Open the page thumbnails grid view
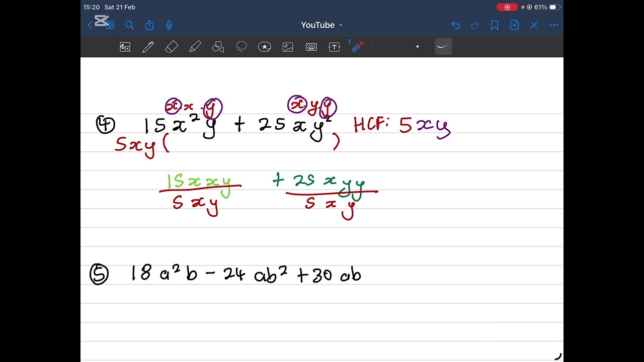The image size is (644, 362). (110, 25)
